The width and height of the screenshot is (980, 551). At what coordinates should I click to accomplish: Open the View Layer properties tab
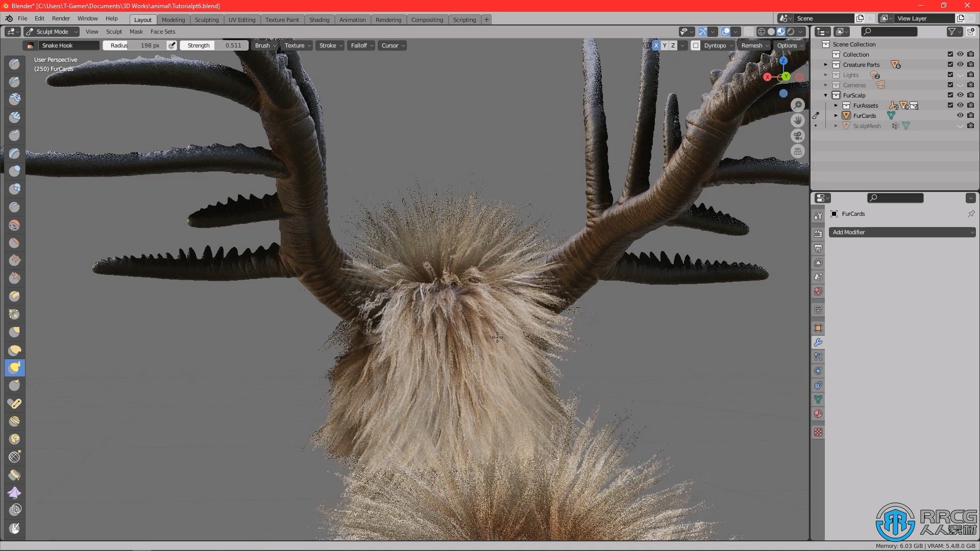coord(818,263)
